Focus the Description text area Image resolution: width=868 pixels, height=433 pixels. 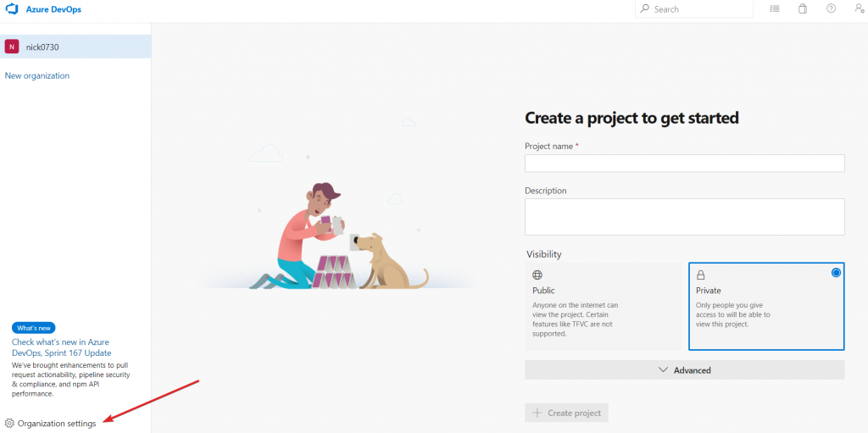coord(684,217)
